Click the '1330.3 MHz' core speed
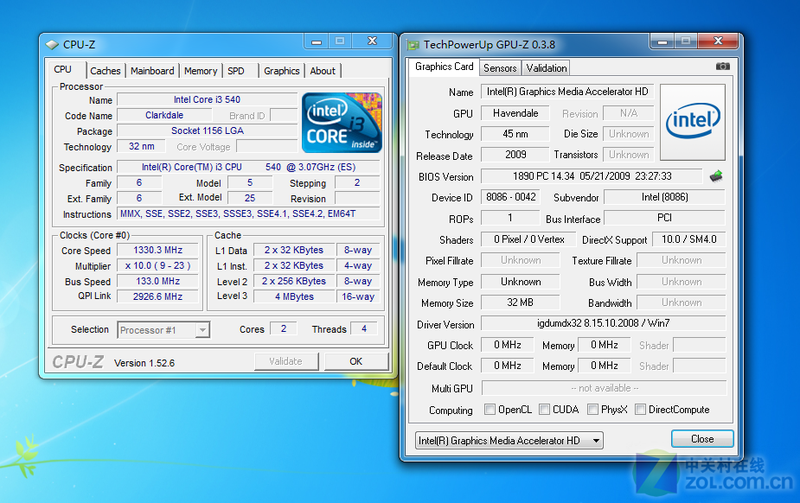The height and width of the screenshot is (503, 800). (158, 250)
